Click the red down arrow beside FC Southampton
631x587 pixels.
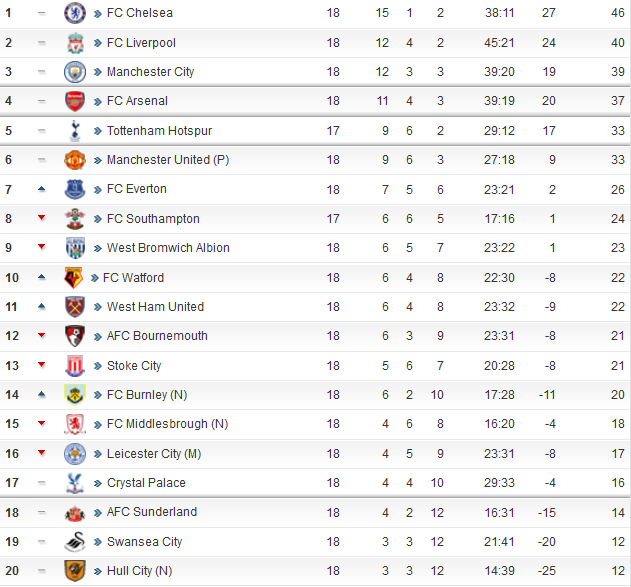click(x=41, y=218)
